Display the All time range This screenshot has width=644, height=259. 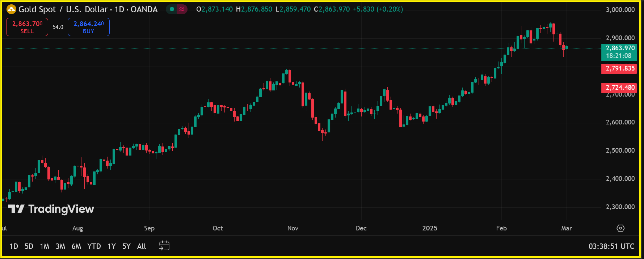coord(142,246)
